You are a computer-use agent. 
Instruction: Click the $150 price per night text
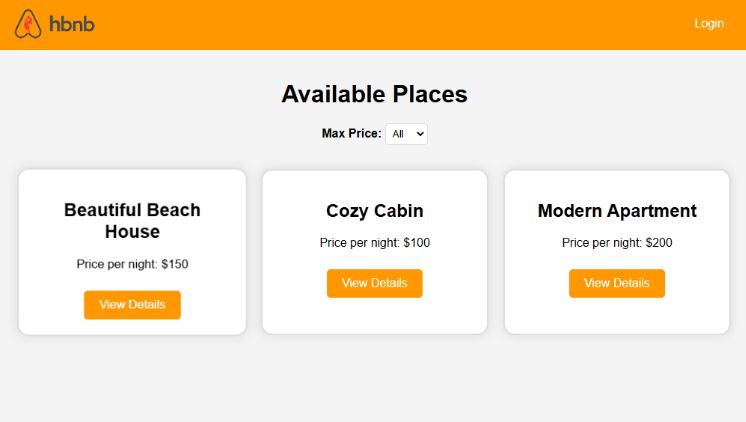132,265
